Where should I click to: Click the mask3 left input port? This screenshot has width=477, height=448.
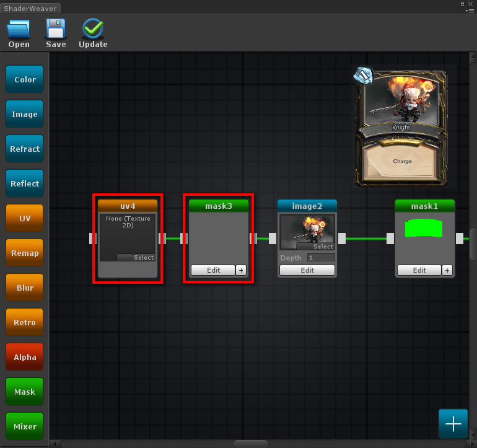(x=184, y=239)
